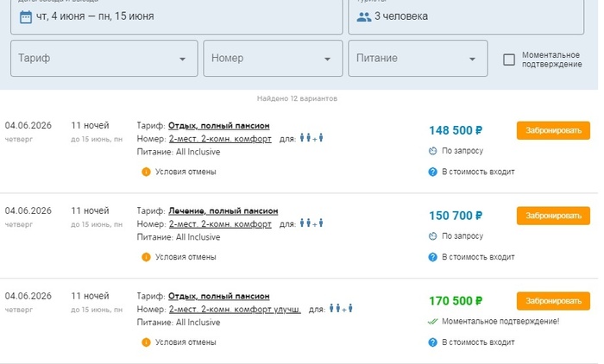Click calendar icon in date field
The image size is (604, 364).
(26, 16)
